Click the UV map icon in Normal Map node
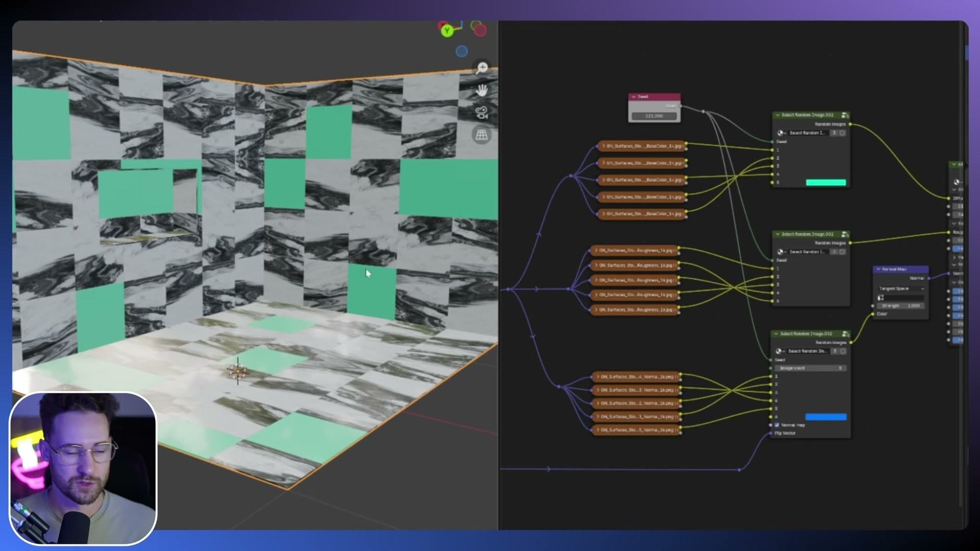 880,297
